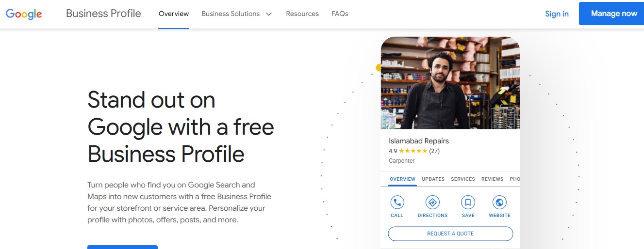Click the Manage now button

[611, 14]
